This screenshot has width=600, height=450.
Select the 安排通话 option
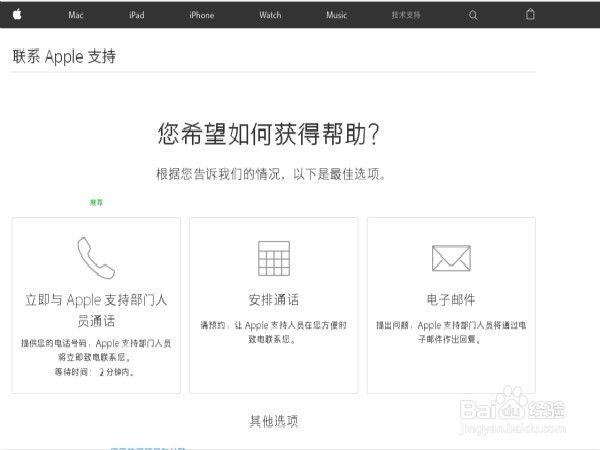[x=274, y=305]
